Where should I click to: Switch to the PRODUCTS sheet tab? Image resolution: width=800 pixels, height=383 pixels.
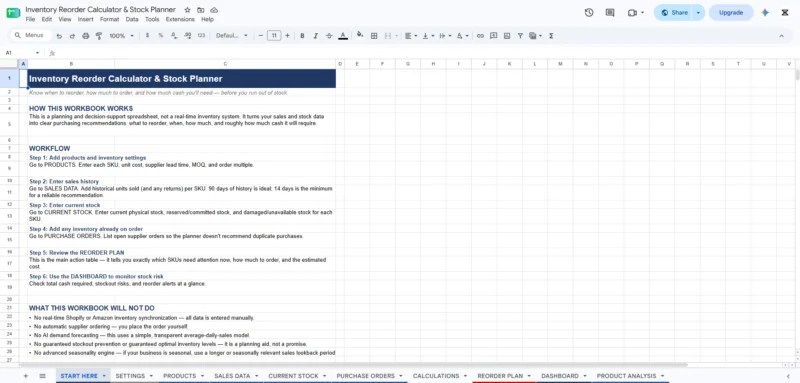[x=183, y=376]
